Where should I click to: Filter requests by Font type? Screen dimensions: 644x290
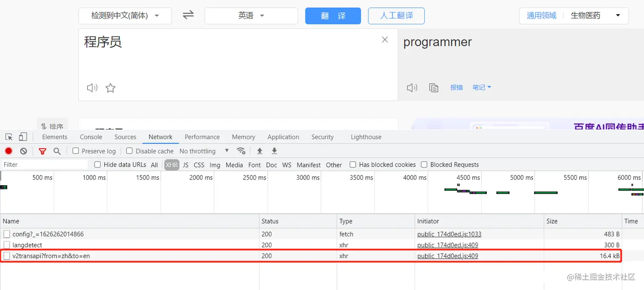coord(254,165)
